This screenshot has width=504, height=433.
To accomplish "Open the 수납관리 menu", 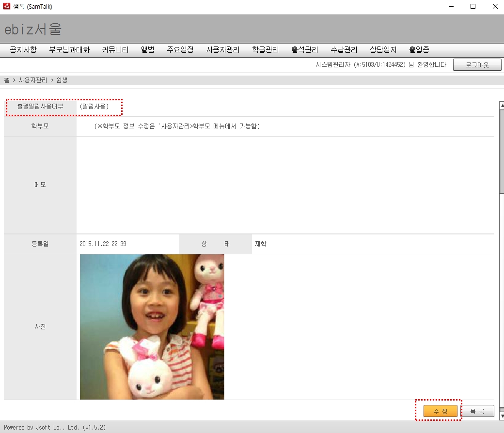I will tap(344, 49).
